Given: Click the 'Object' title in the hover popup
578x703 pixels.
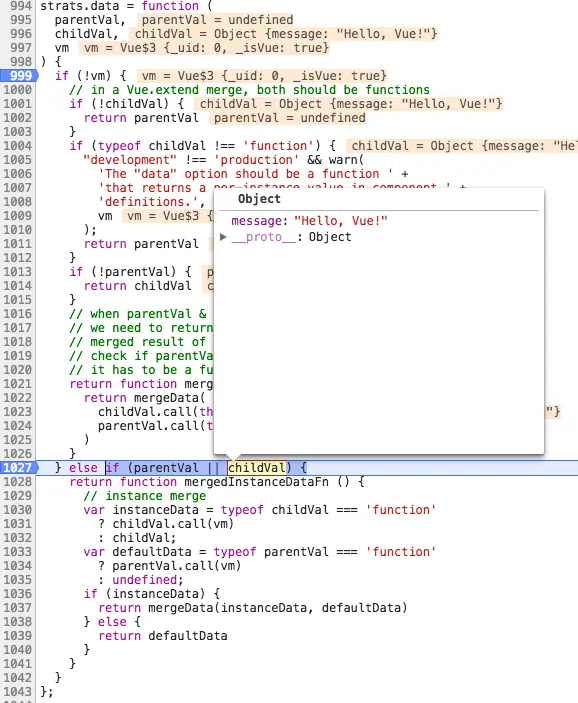Looking at the screenshot, I should 259,199.
